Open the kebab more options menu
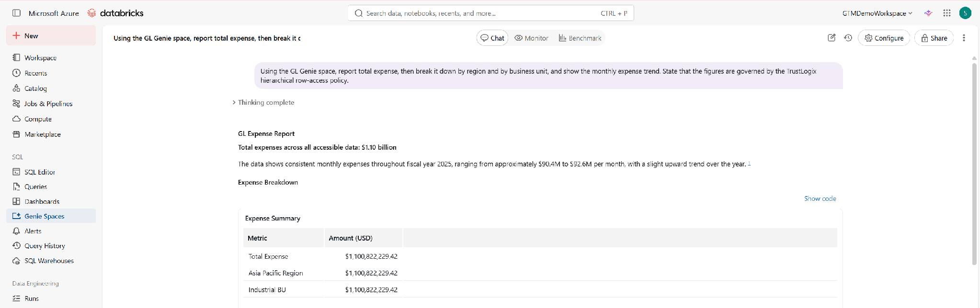 click(964, 38)
